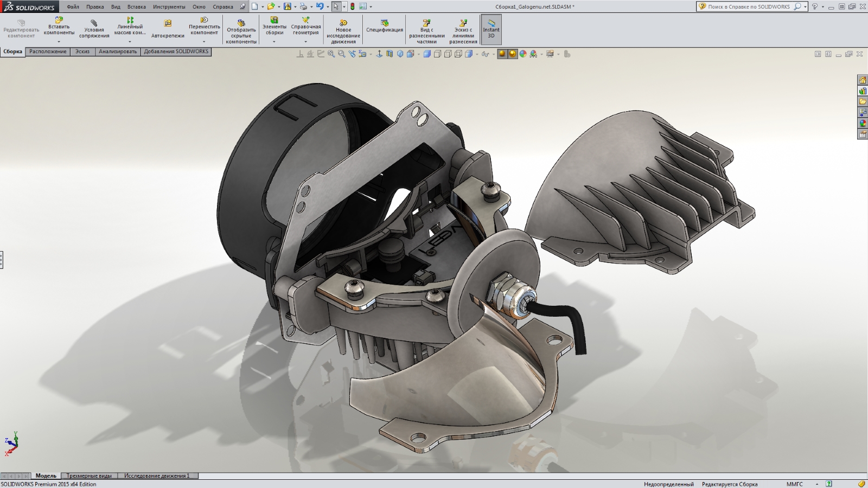Image resolution: width=868 pixels, height=488 pixels.
Task: Click the Zoom to Fit magnifier icon
Action: click(x=331, y=54)
